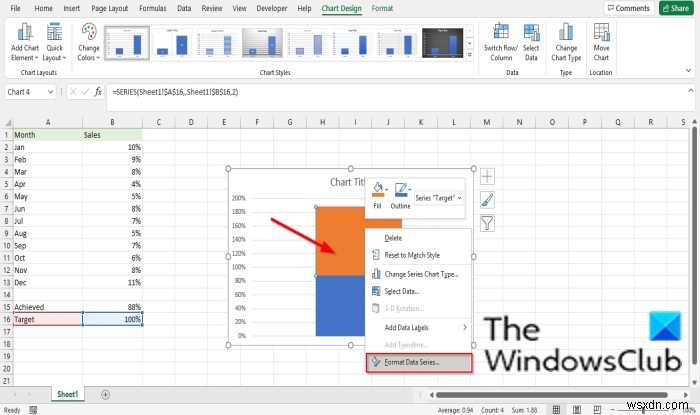
Task: Select cell B13 with 11%
Action: pos(112,282)
